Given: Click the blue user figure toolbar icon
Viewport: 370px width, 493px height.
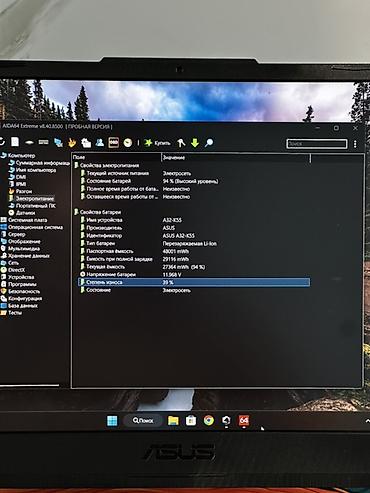Looking at the screenshot, I should pyautogui.click(x=99, y=143).
